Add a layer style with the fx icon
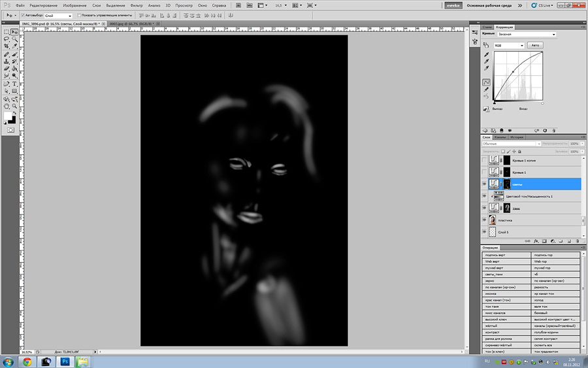 point(536,241)
